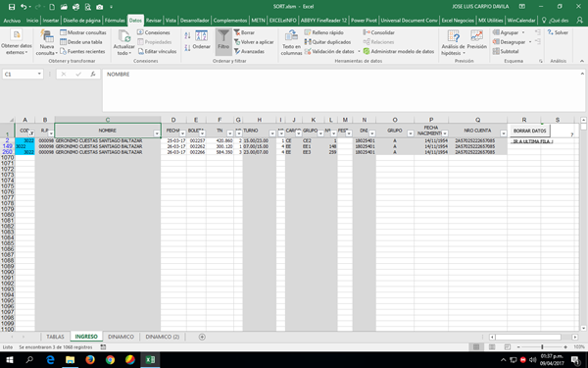The image size is (588, 368).
Task: Add a new sheet
Action: tap(202, 337)
